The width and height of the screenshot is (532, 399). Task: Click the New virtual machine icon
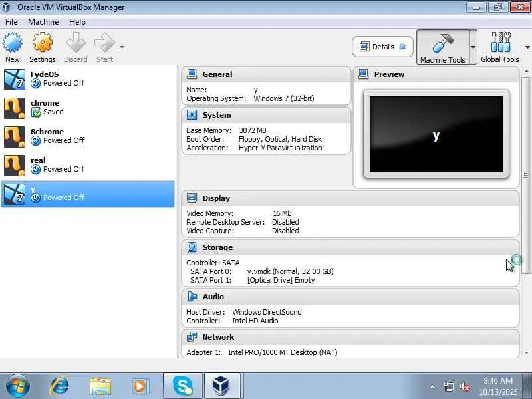coord(12,43)
